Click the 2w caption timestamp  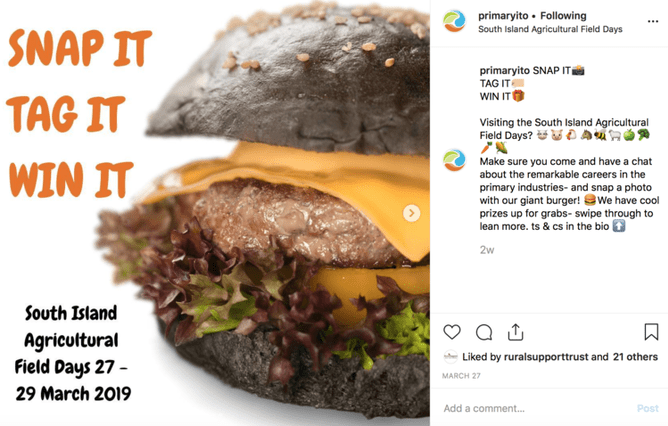487,250
